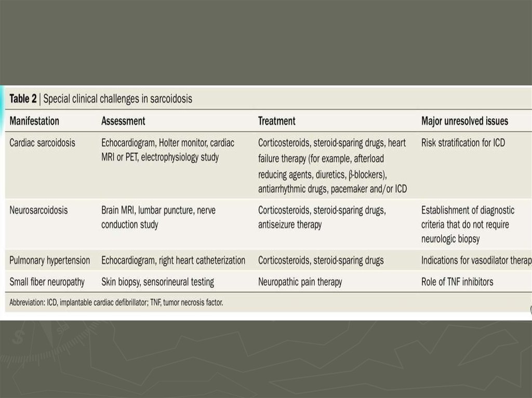Click the Abbreviation footnote below the table
Viewport: 532px width, 398px height.
pos(116,303)
